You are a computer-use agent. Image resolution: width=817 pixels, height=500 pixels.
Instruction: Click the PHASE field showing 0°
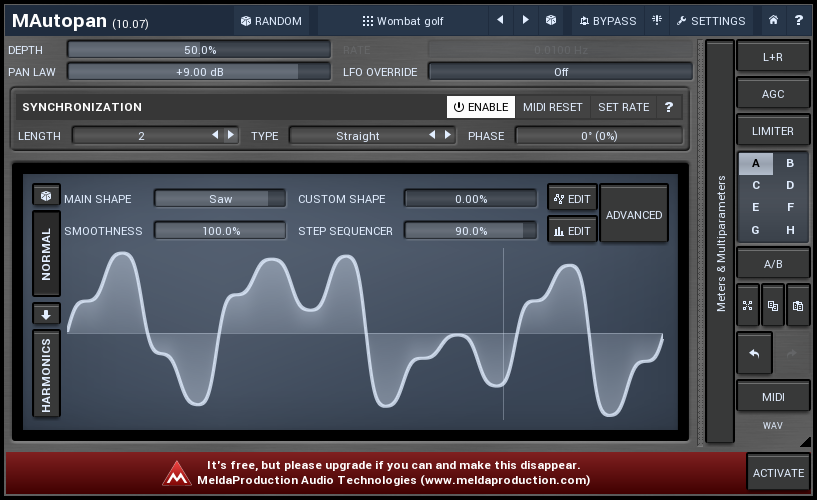[x=599, y=136]
